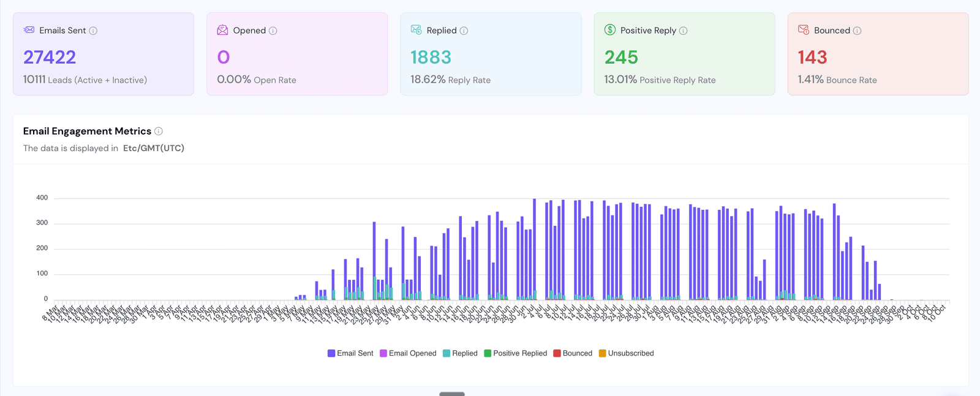Screen dimensions: 980x396
Task: Select the 245 positive reply count
Action: tap(621, 57)
